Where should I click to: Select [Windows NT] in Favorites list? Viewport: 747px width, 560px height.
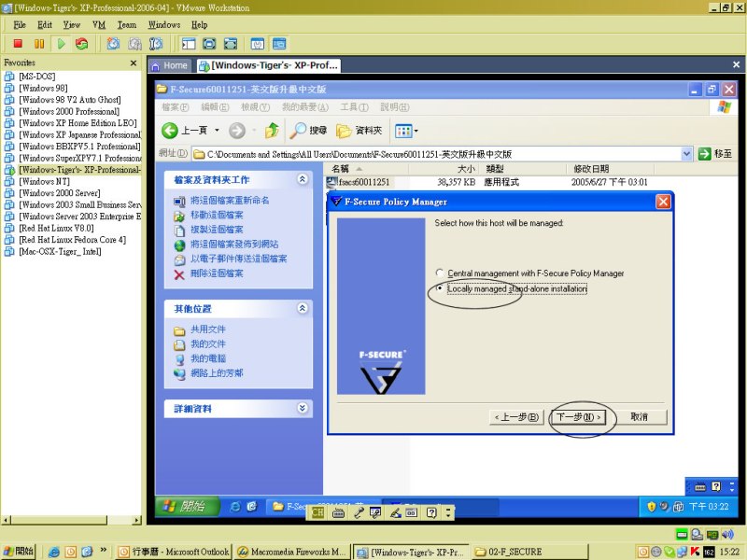[x=44, y=181]
